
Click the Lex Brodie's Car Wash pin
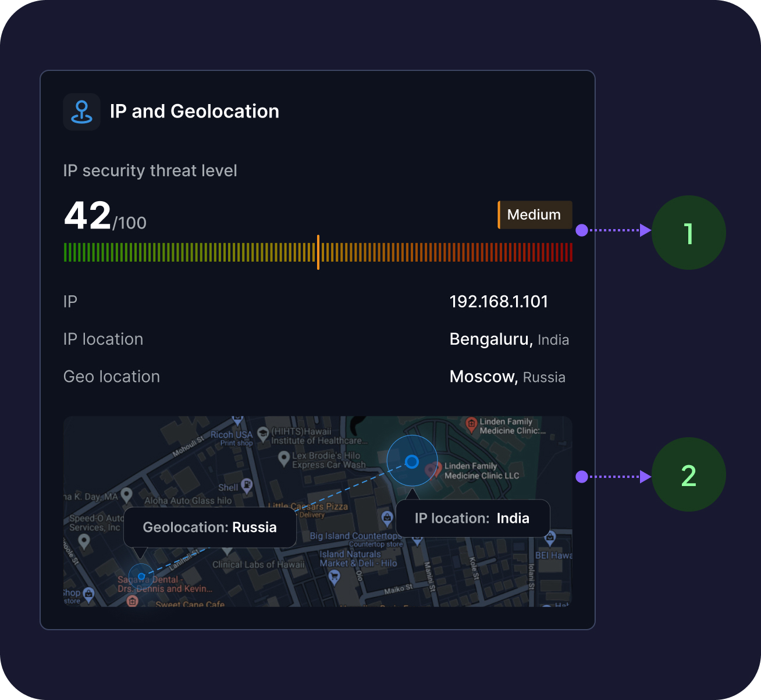click(x=284, y=459)
